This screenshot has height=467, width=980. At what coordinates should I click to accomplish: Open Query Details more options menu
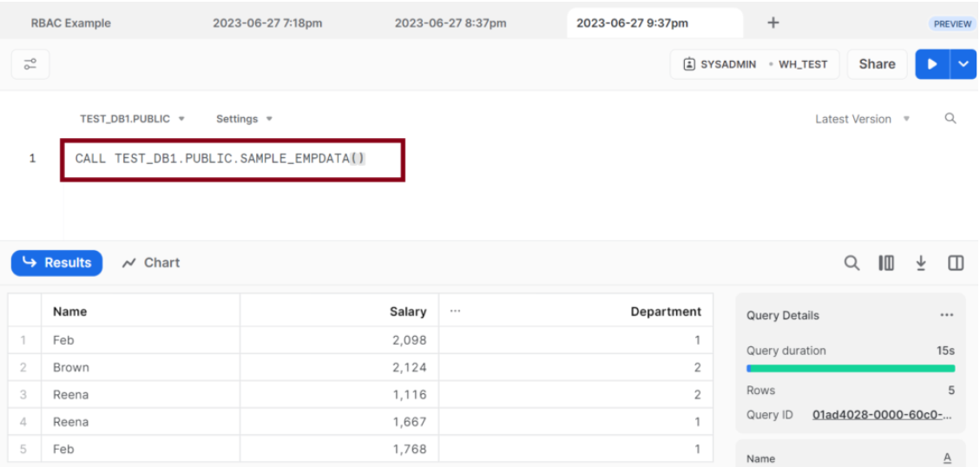pos(947,315)
